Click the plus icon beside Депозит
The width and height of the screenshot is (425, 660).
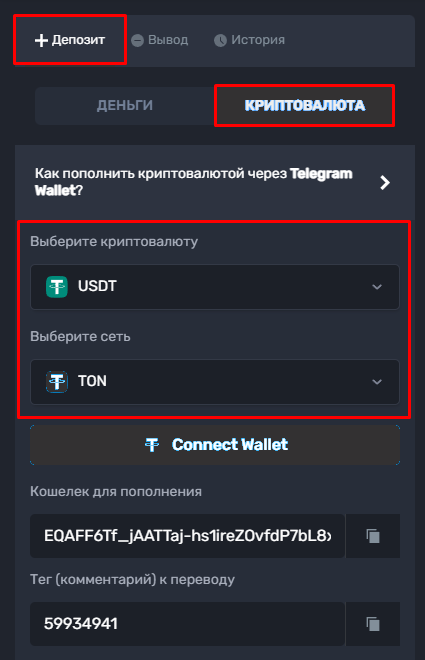pyautogui.click(x=41, y=40)
